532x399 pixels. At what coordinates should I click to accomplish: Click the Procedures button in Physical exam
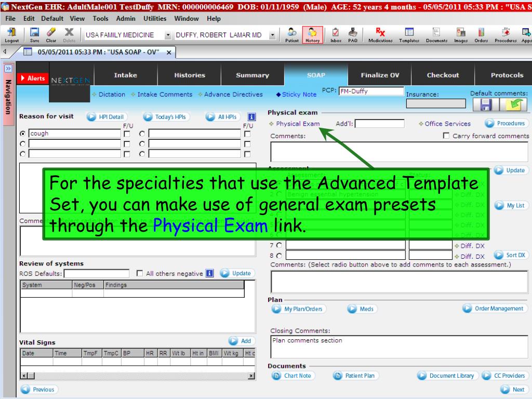[506, 123]
